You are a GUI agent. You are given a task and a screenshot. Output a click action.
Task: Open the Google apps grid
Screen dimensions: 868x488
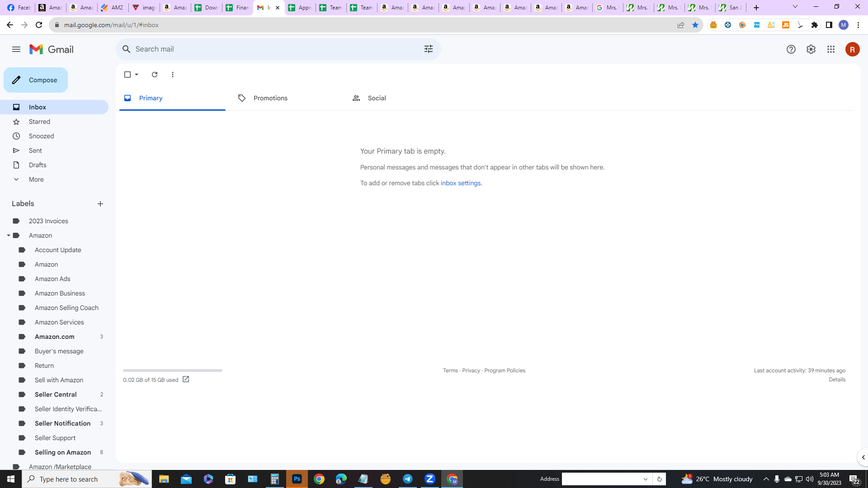pos(831,49)
